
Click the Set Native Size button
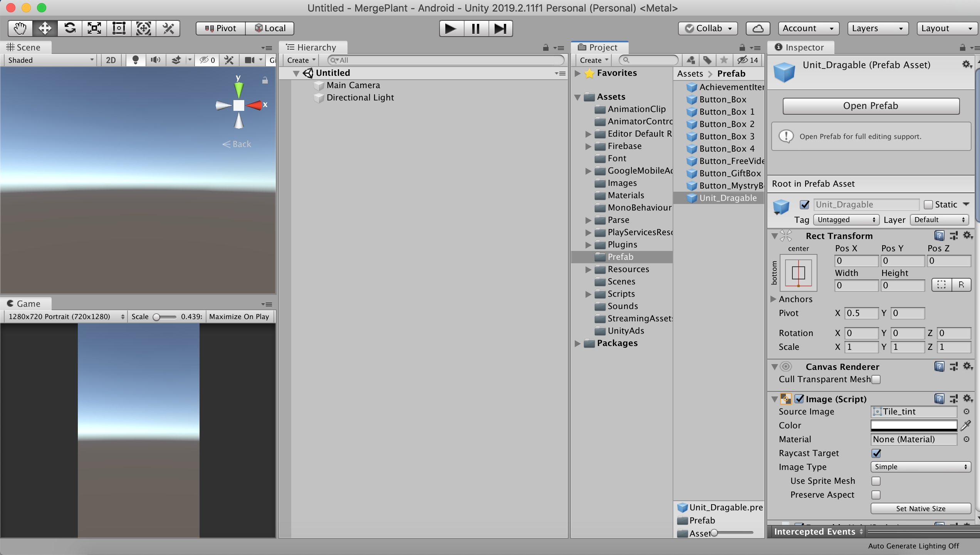click(x=920, y=508)
